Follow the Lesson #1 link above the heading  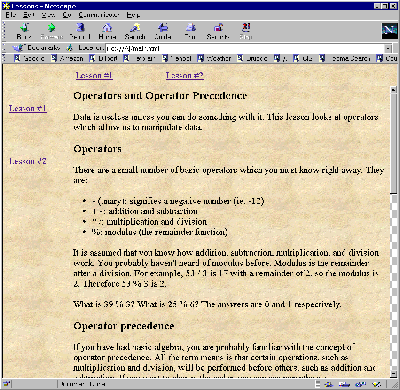[94, 75]
